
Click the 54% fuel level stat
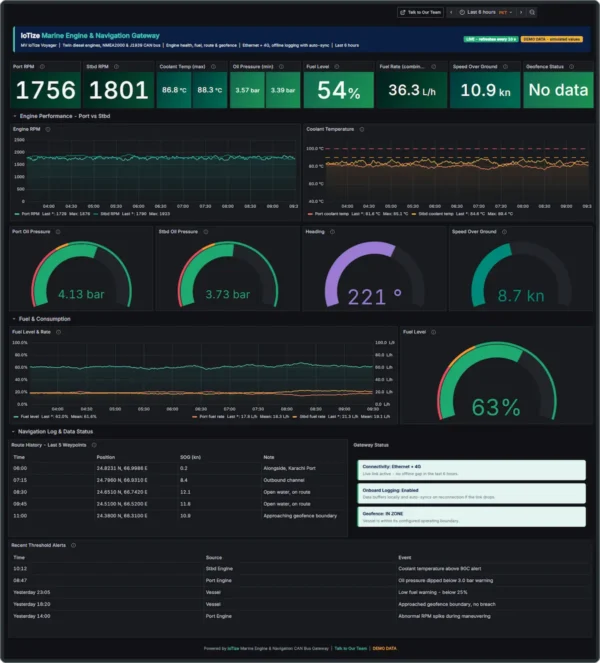[339, 90]
